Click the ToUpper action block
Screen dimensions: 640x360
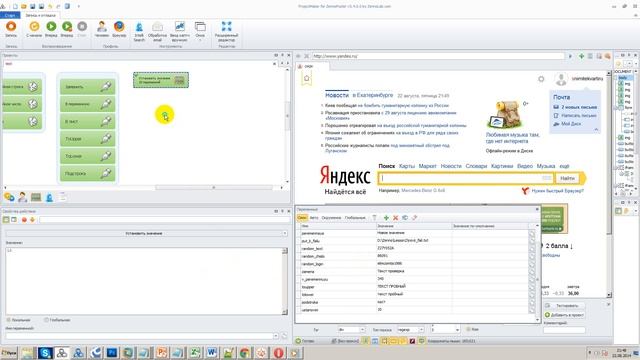tap(88, 139)
